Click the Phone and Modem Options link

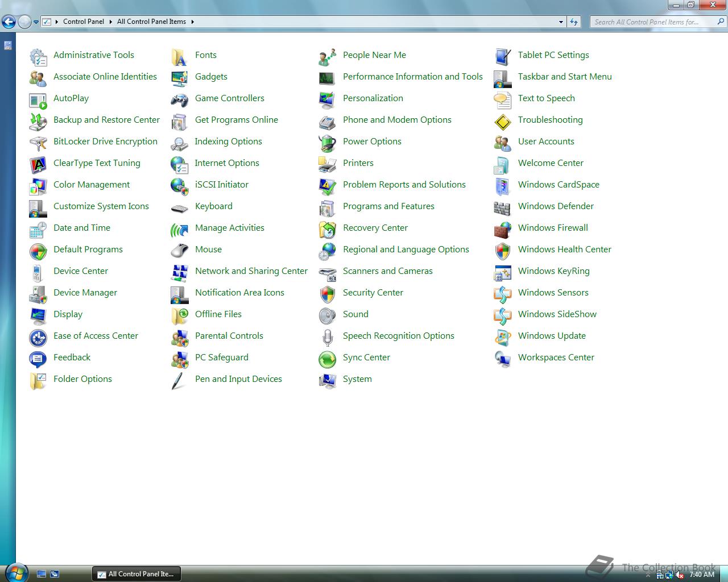pos(397,120)
